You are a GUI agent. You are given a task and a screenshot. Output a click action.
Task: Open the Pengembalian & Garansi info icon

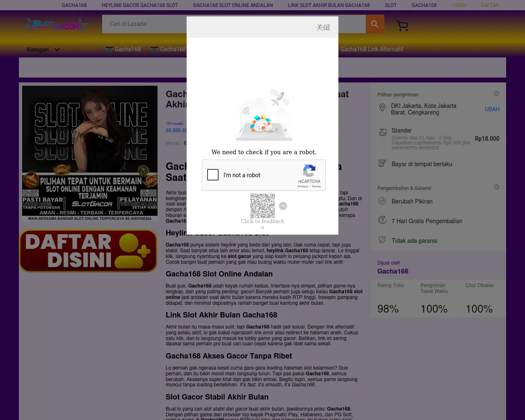coord(497,187)
